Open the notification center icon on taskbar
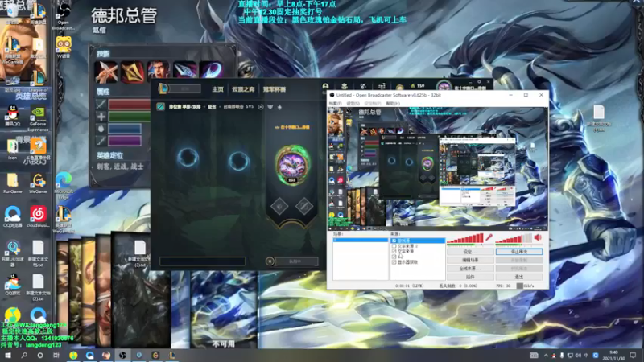The width and height of the screenshot is (644, 362). [x=633, y=356]
